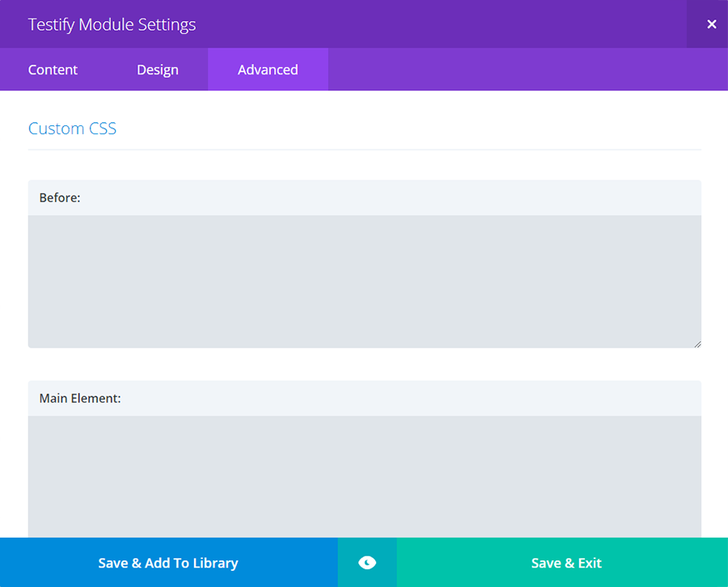Click the eye preview icon button
The width and height of the screenshot is (728, 587).
point(367,563)
